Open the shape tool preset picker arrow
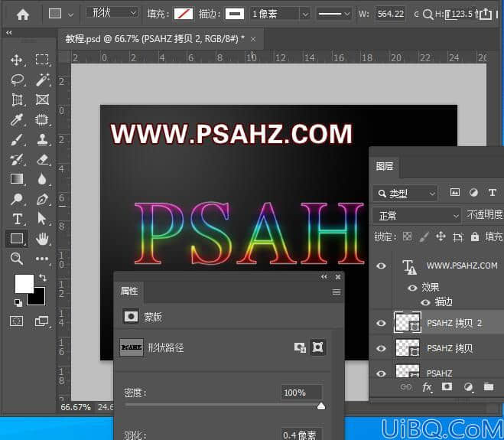504x440 pixels. coord(70,15)
